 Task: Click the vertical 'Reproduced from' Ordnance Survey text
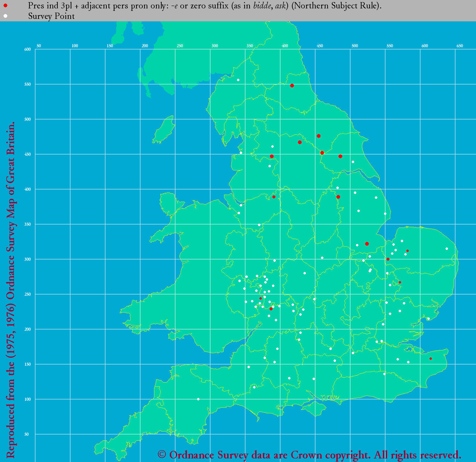coord(10,290)
